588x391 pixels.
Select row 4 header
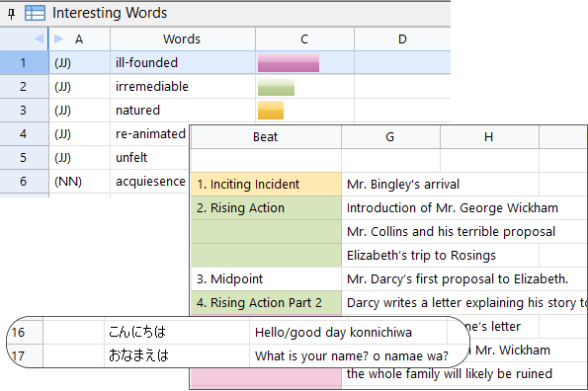tap(24, 133)
